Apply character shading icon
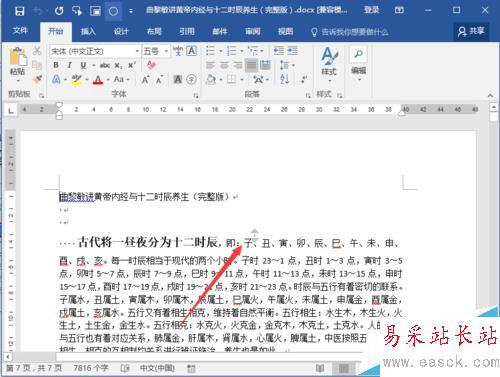The width and height of the screenshot is (500, 377). [178, 79]
